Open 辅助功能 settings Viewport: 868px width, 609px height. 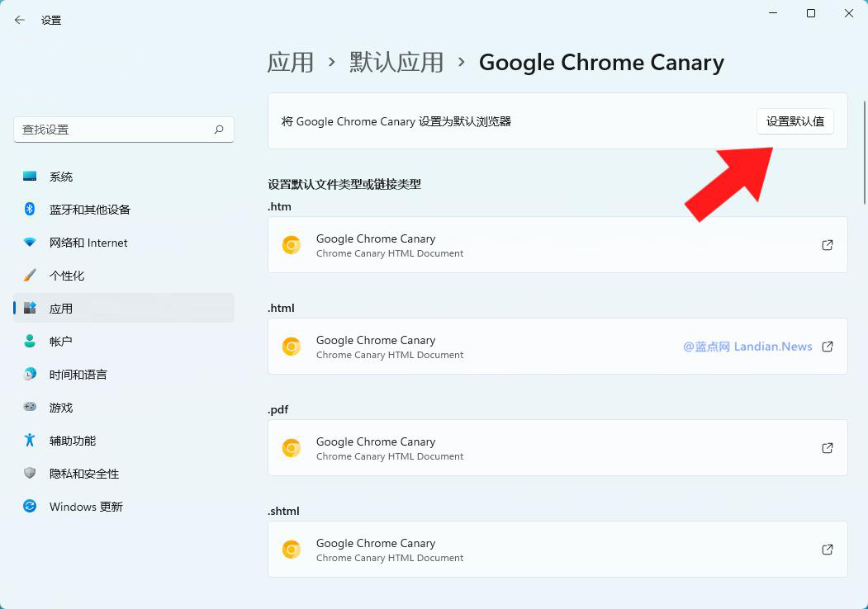pyautogui.click(x=124, y=441)
